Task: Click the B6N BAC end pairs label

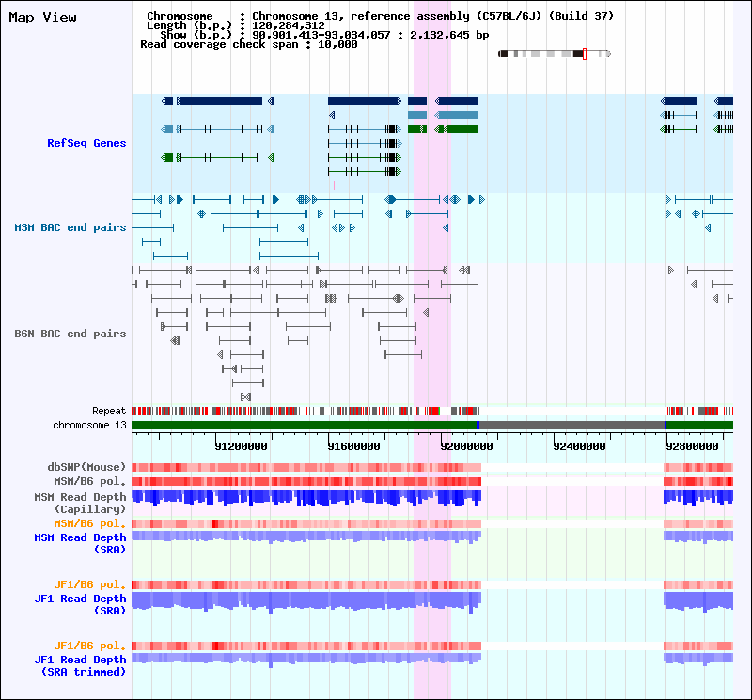Action: pyautogui.click(x=70, y=334)
